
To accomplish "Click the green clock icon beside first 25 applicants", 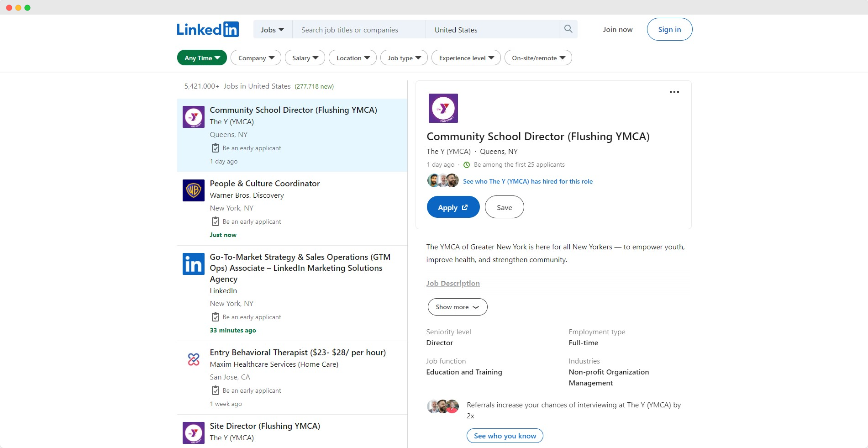I will (x=467, y=165).
